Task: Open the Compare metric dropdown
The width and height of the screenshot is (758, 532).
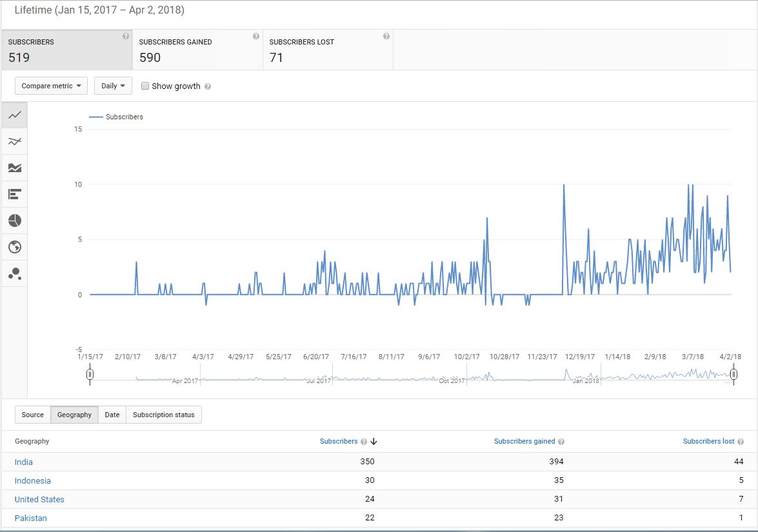Action: pyautogui.click(x=51, y=86)
